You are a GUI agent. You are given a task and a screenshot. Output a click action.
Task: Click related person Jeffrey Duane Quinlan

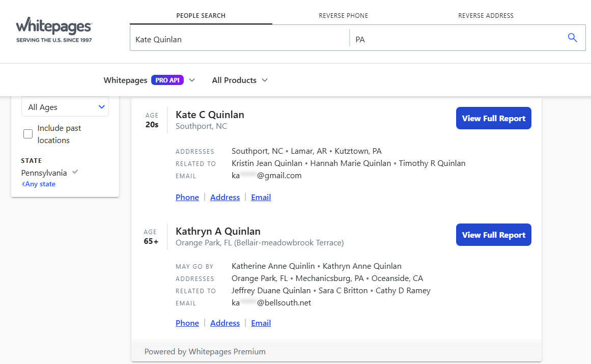tap(271, 291)
